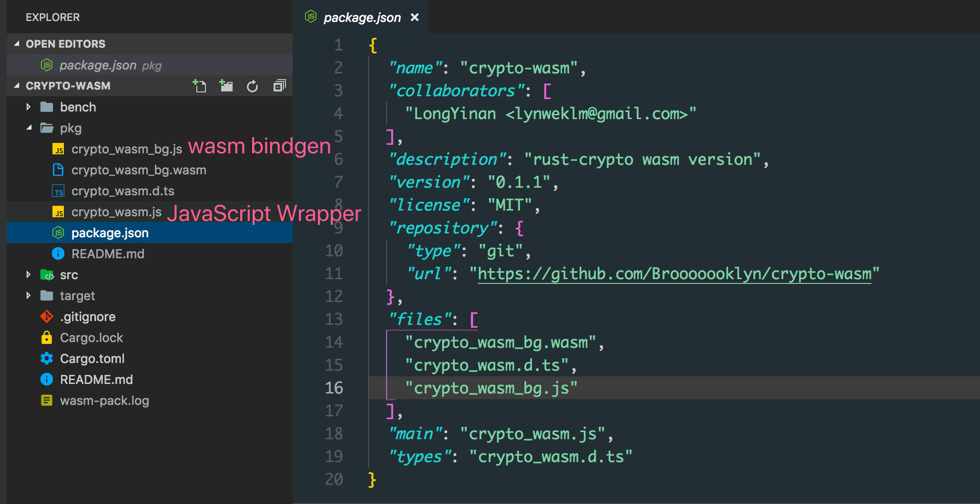The width and height of the screenshot is (980, 504).
Task: Collapse the CRYPTO-WASM project section
Action: point(17,86)
